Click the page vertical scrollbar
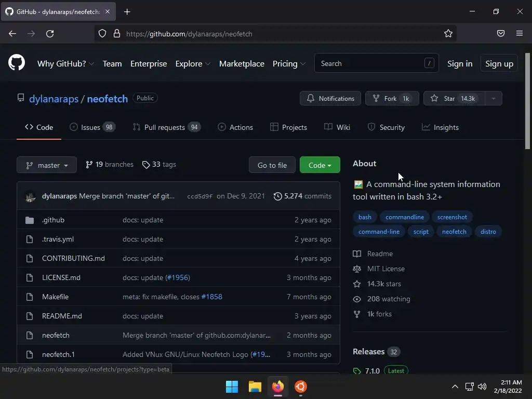The width and height of the screenshot is (532, 399). [x=527, y=101]
